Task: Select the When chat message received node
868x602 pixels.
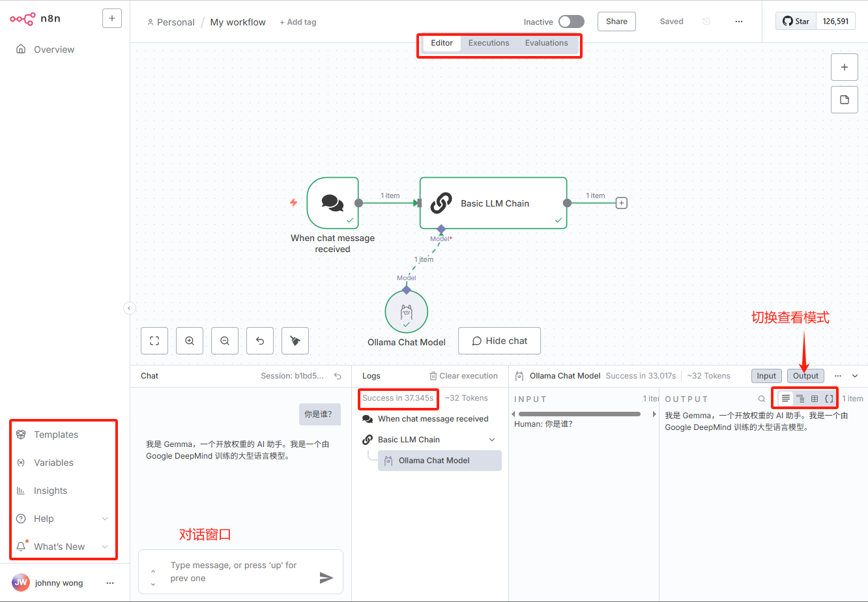Action: (x=333, y=203)
